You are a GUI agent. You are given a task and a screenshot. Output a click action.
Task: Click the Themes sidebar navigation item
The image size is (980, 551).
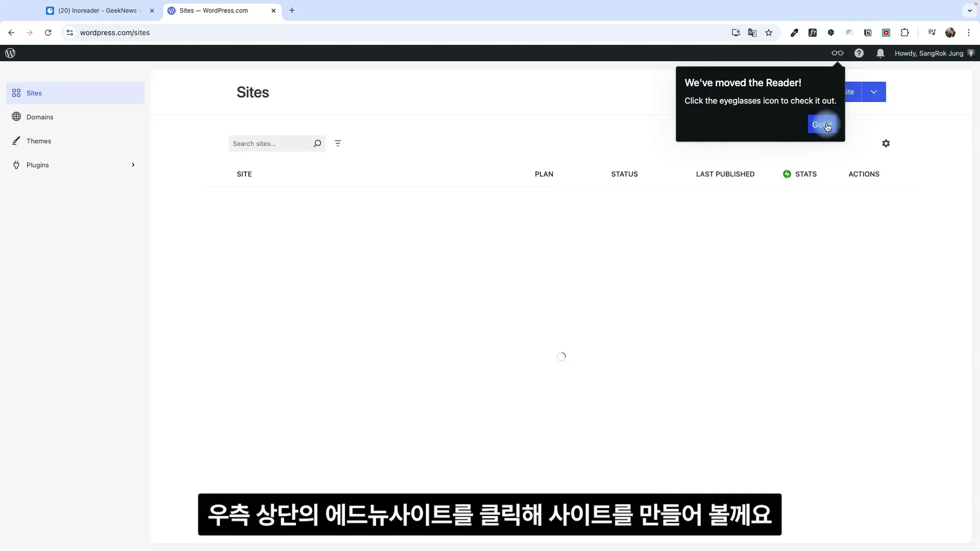pyautogui.click(x=38, y=141)
